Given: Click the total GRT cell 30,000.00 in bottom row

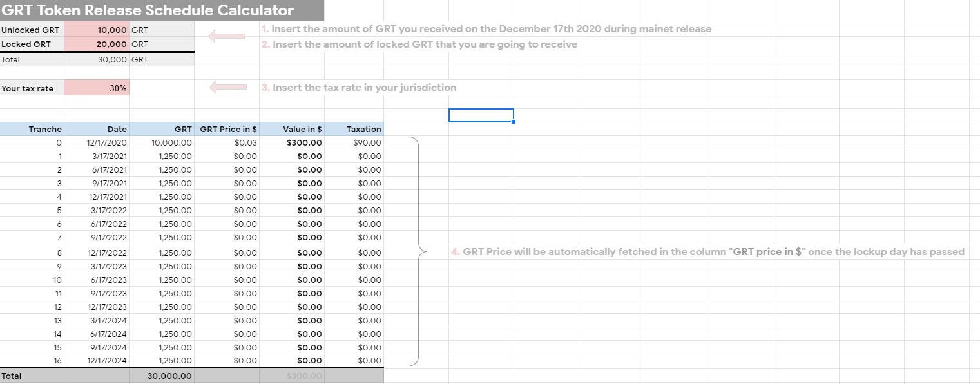Looking at the screenshot, I should click(162, 376).
